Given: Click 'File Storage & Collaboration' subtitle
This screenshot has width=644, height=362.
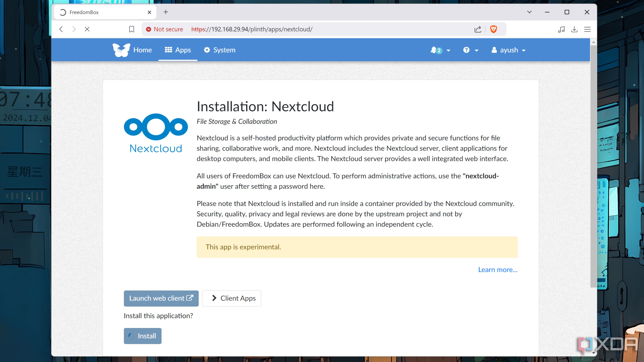Looking at the screenshot, I should click(237, 121).
